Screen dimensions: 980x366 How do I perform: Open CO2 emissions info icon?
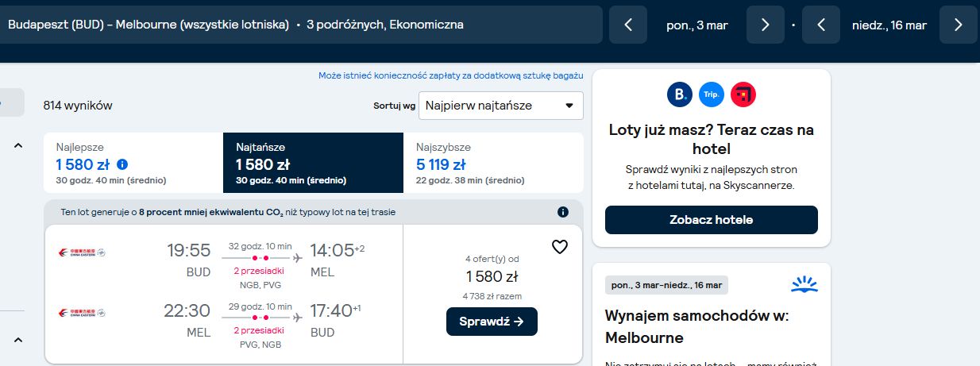tap(563, 212)
